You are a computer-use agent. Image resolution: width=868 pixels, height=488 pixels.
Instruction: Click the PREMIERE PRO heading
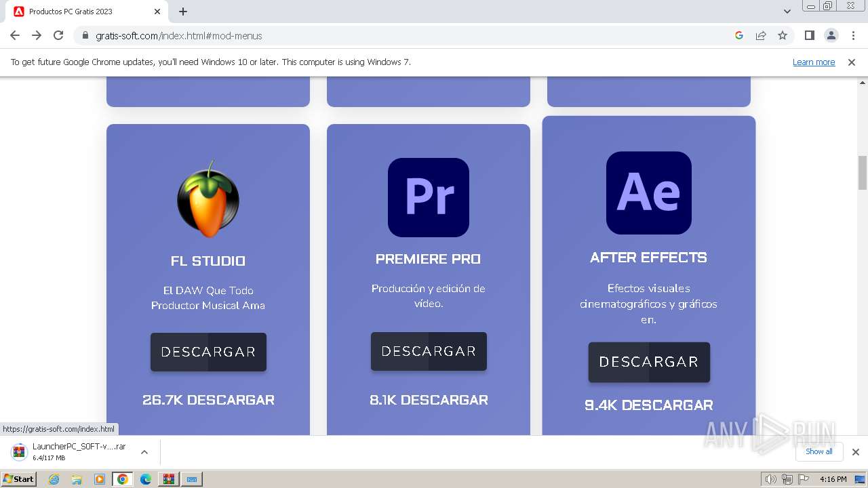tap(429, 259)
